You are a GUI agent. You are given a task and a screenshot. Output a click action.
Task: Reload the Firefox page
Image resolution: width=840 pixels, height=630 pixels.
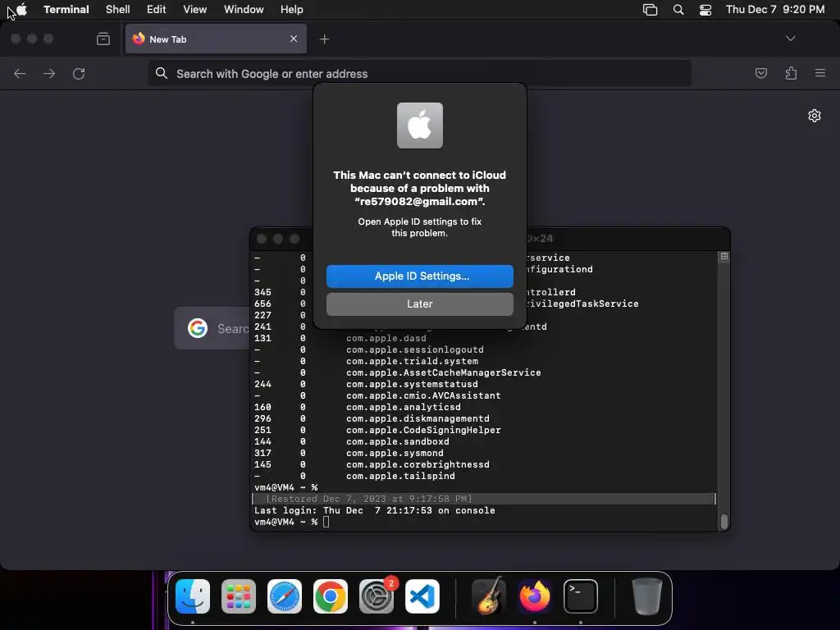click(79, 73)
